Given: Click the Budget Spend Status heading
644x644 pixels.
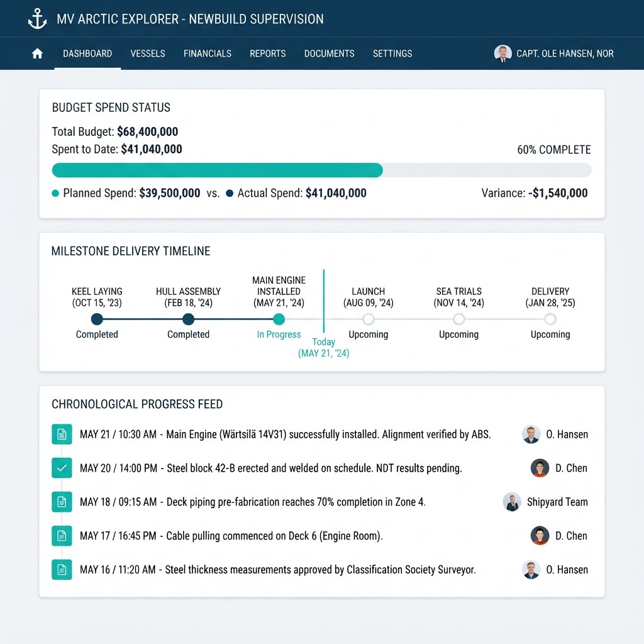Looking at the screenshot, I should click(111, 108).
